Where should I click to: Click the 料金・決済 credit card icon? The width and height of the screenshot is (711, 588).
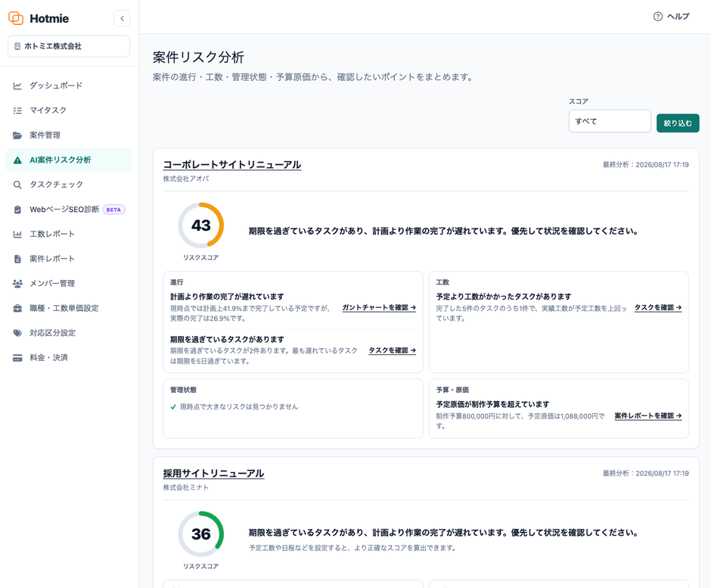click(17, 358)
